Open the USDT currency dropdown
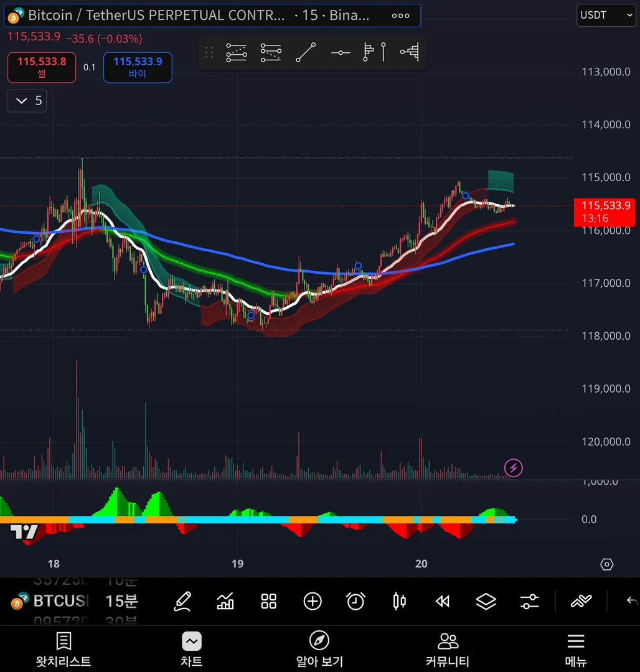This screenshot has width=640, height=672. [x=606, y=16]
